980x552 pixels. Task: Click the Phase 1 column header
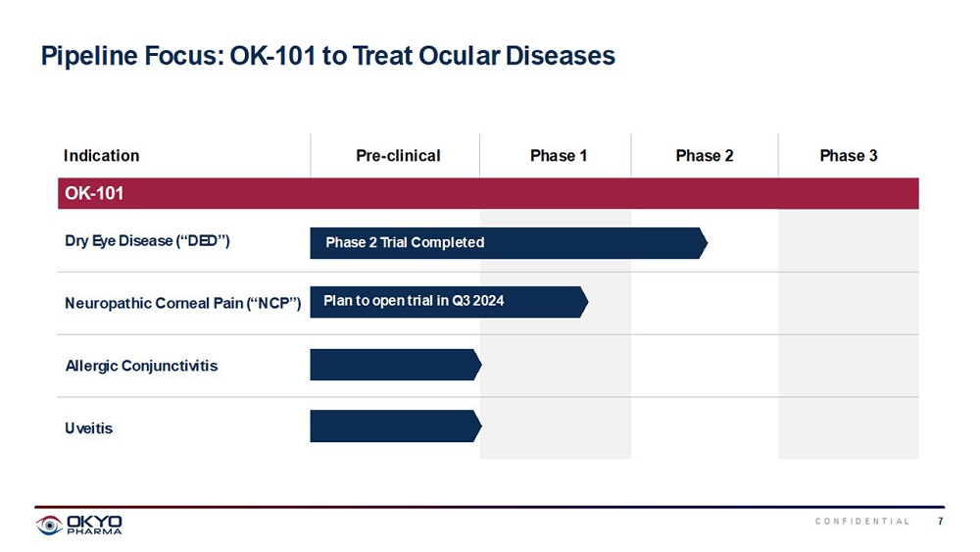coord(559,155)
